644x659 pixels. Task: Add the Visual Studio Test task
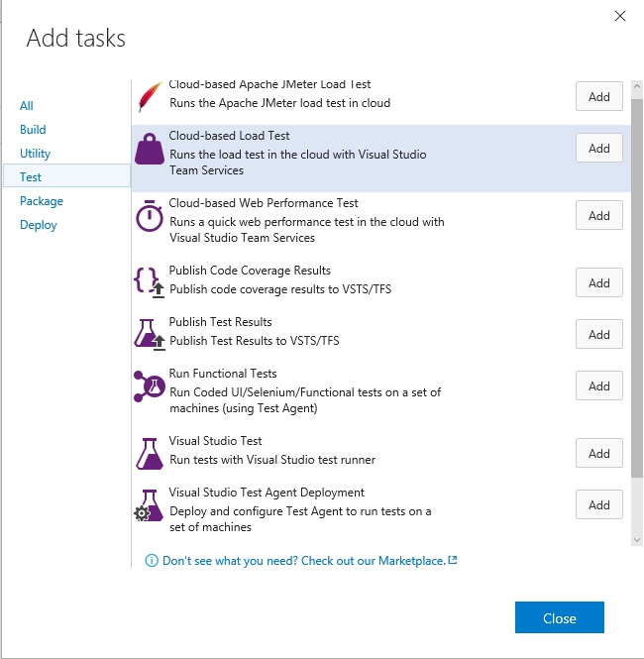coord(599,453)
